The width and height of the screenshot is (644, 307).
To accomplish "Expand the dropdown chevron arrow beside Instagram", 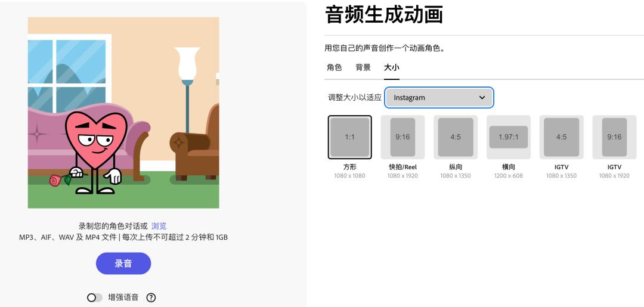I will click(482, 98).
